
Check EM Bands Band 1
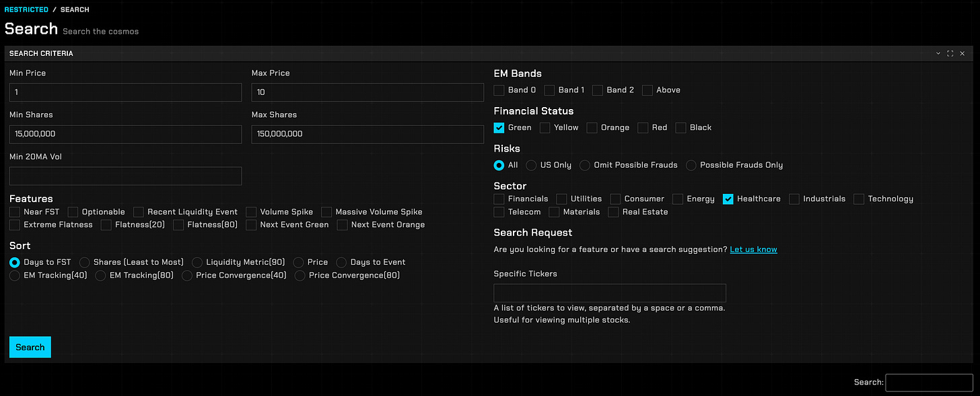pyautogui.click(x=549, y=90)
